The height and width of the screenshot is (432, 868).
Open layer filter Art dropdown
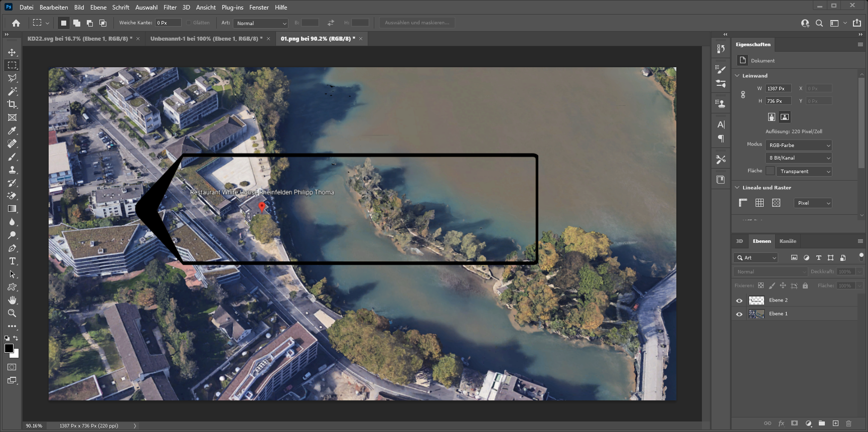(x=756, y=257)
